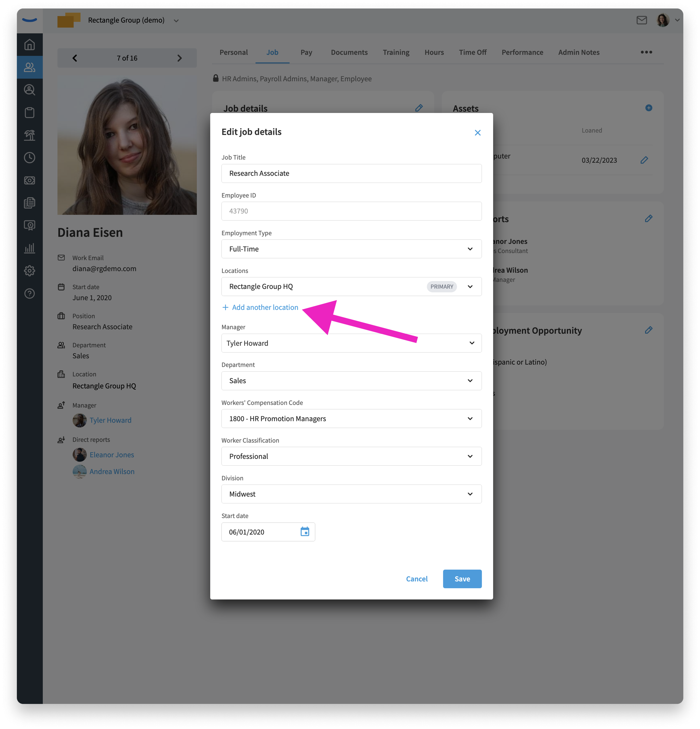
Task: Switch to the Performance tab
Action: 522,52
